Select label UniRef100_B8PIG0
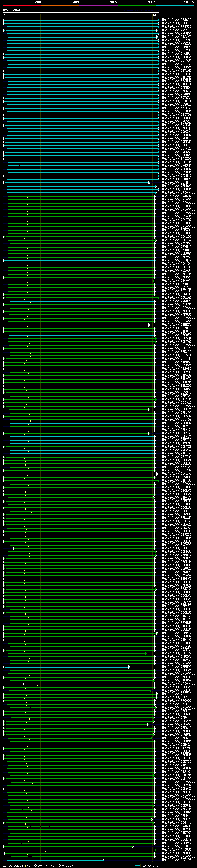 pyautogui.click(x=177, y=240)
